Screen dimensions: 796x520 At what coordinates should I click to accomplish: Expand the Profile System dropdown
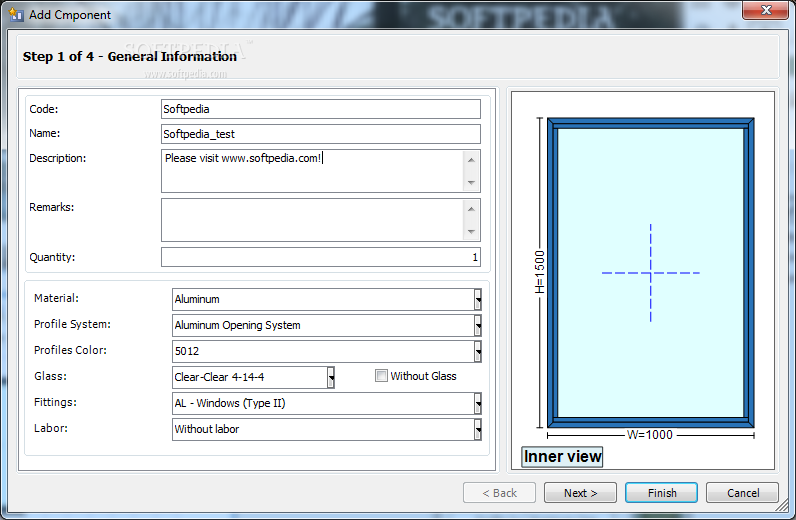click(478, 326)
